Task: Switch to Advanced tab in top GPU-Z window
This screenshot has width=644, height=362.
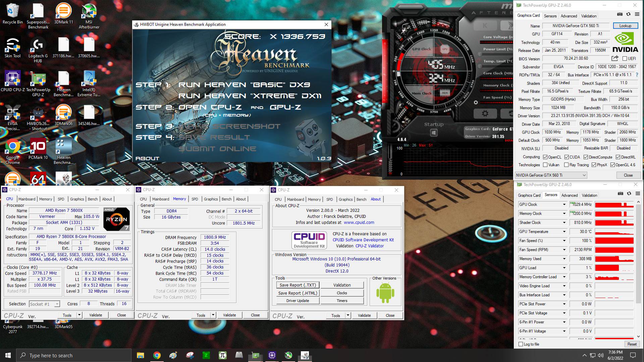Action: pyautogui.click(x=569, y=16)
